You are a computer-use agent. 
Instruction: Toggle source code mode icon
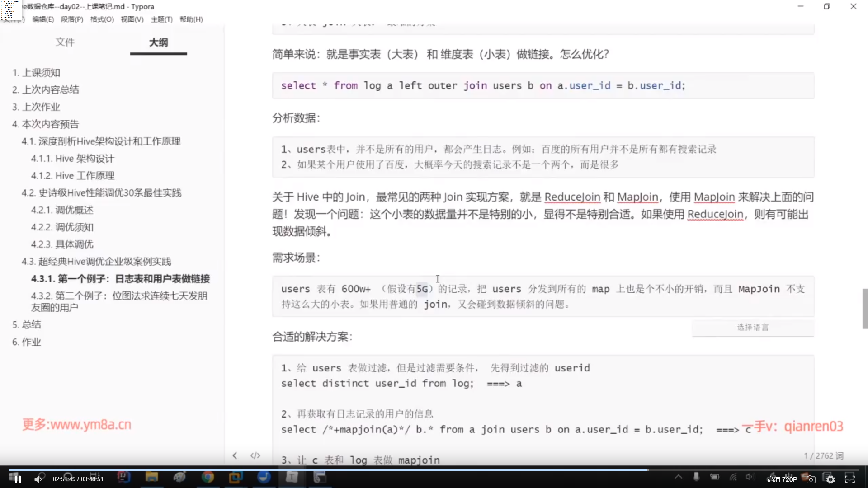coord(255,455)
